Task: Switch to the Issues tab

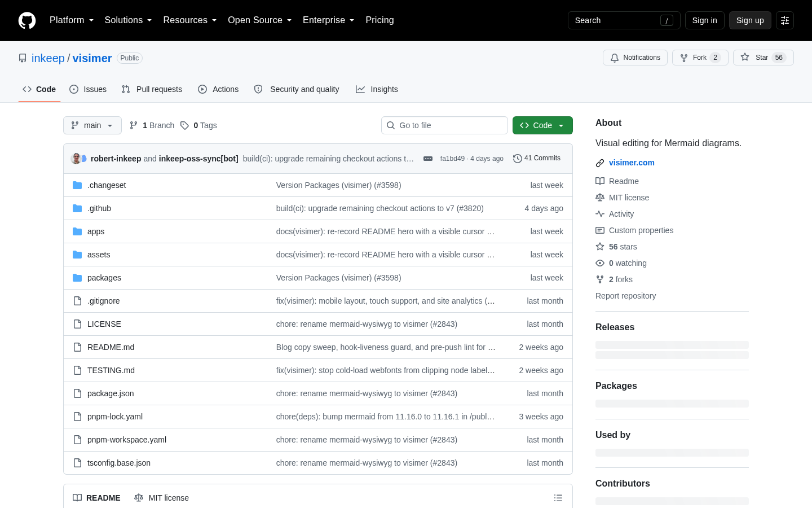Action: [x=88, y=89]
